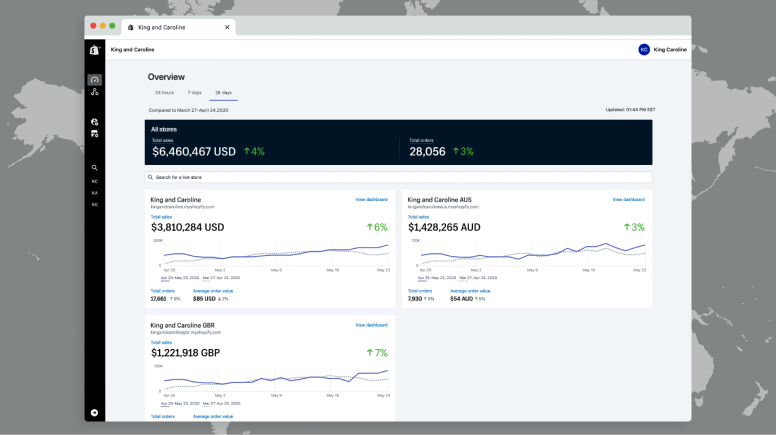776x435 pixels.
Task: Select the 28 days tab
Action: click(223, 93)
